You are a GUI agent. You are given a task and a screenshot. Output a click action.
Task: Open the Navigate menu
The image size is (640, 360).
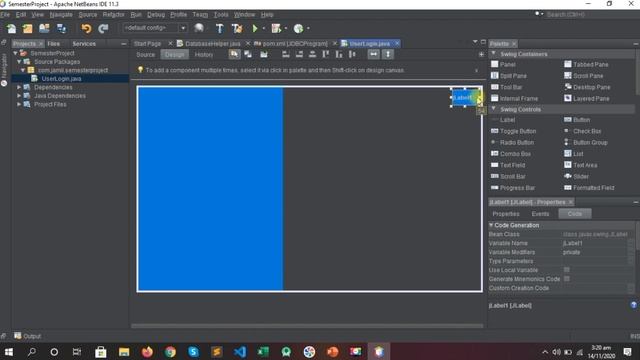[x=61, y=15]
